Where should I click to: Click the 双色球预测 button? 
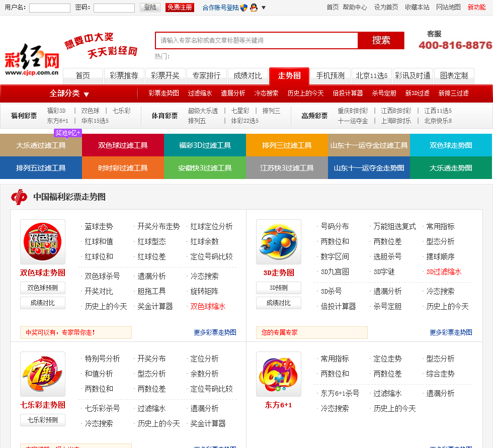(43, 288)
